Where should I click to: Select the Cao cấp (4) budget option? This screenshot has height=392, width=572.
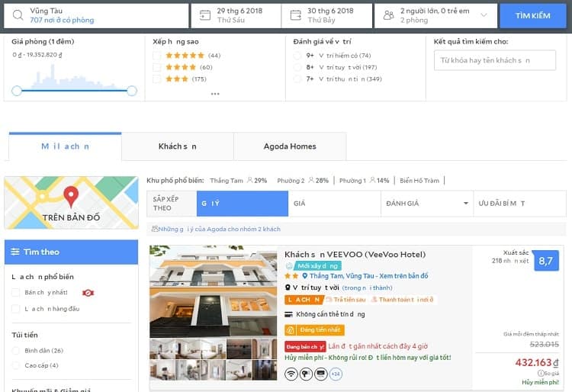point(16,365)
